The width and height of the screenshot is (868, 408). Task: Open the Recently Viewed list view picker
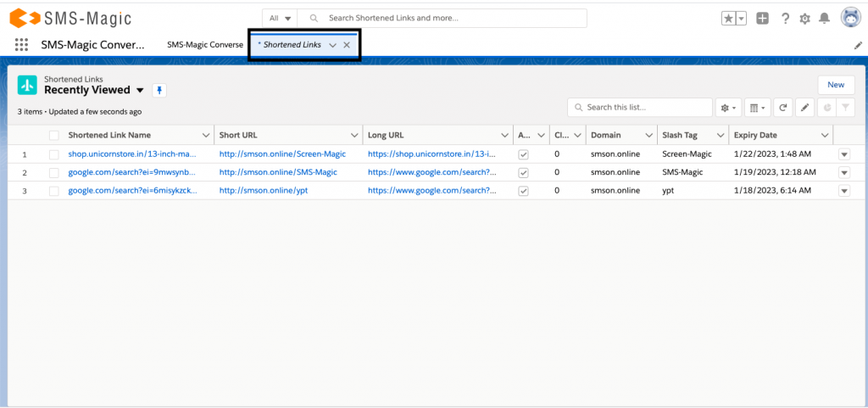point(140,90)
